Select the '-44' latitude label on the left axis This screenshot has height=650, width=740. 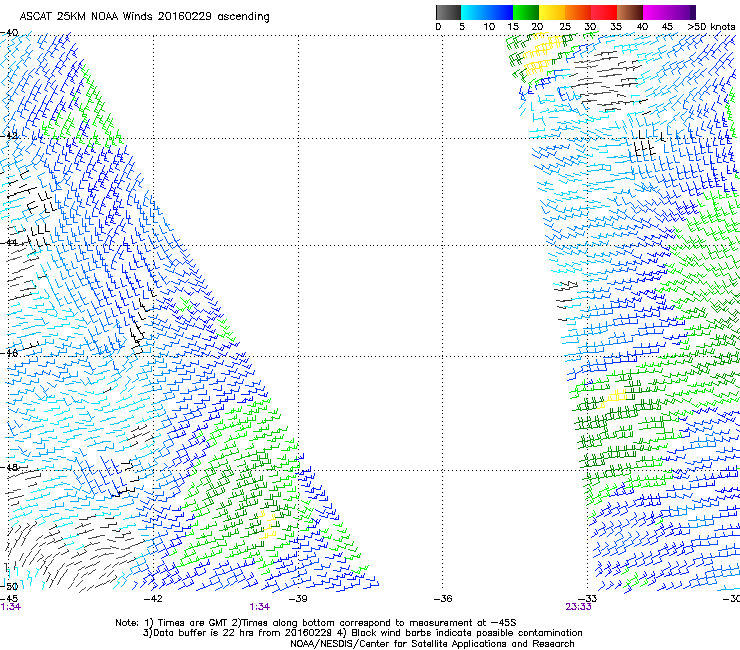click(9, 243)
